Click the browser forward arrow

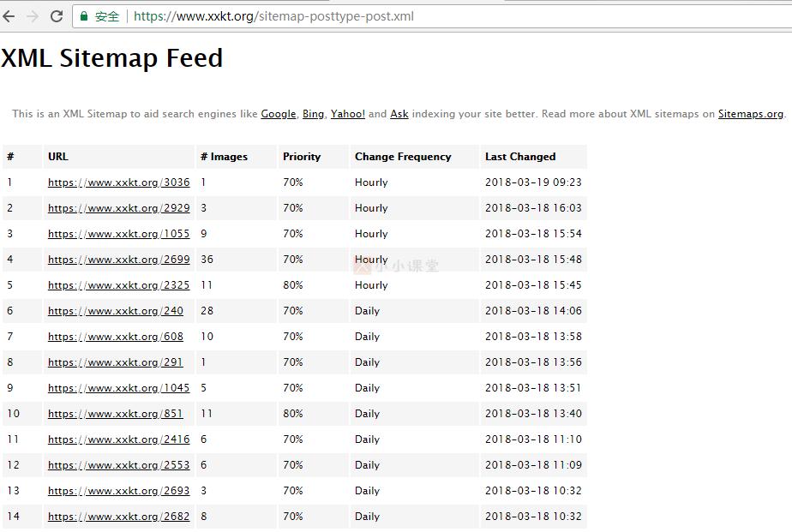point(33,16)
